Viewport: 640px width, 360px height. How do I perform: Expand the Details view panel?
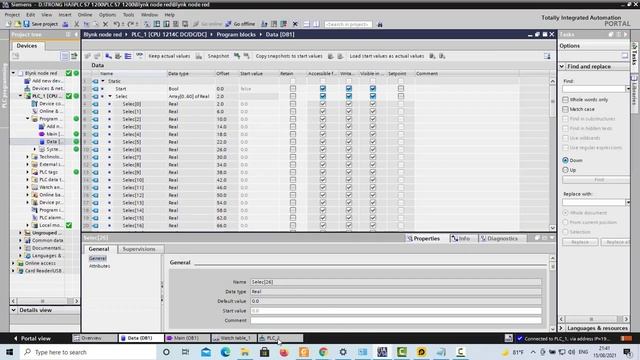click(13, 310)
